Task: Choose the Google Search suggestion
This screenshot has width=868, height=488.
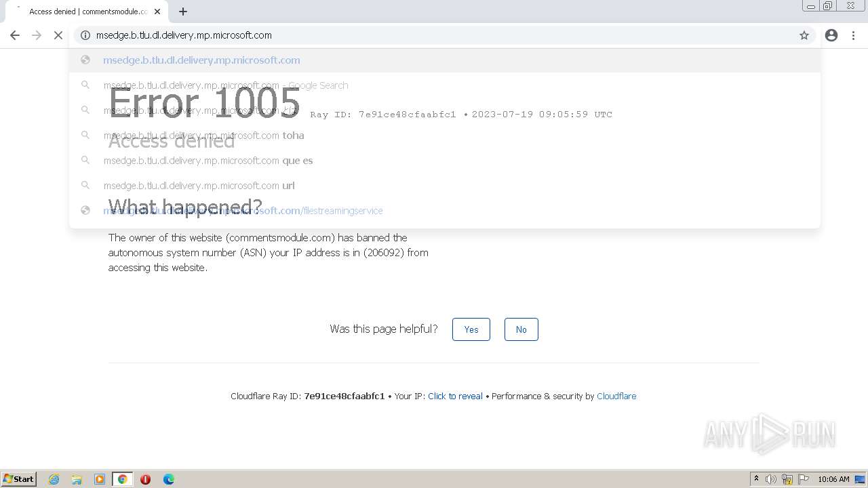Action: coord(445,85)
